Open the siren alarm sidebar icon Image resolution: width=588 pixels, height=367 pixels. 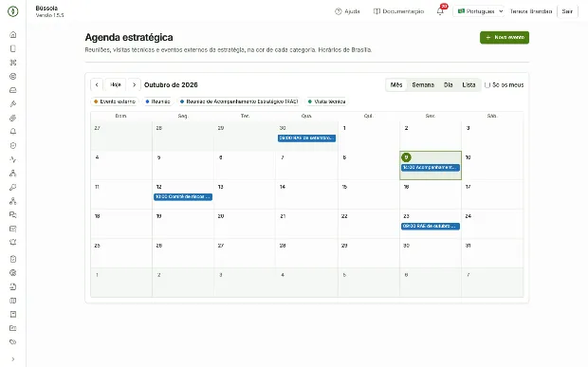(12, 243)
